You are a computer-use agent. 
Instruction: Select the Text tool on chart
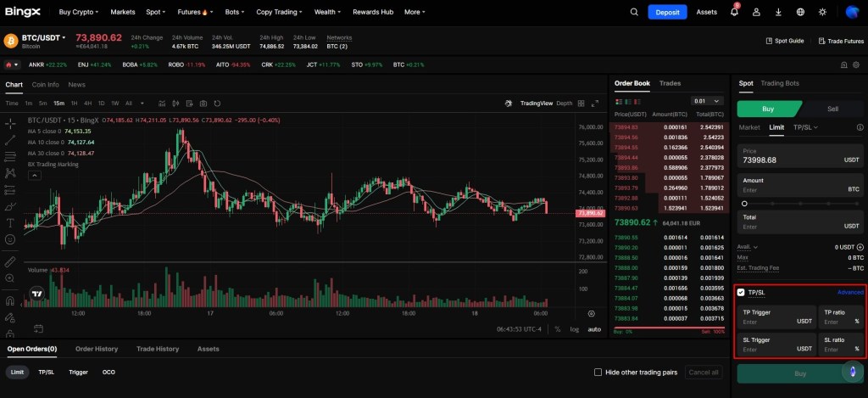[x=10, y=223]
